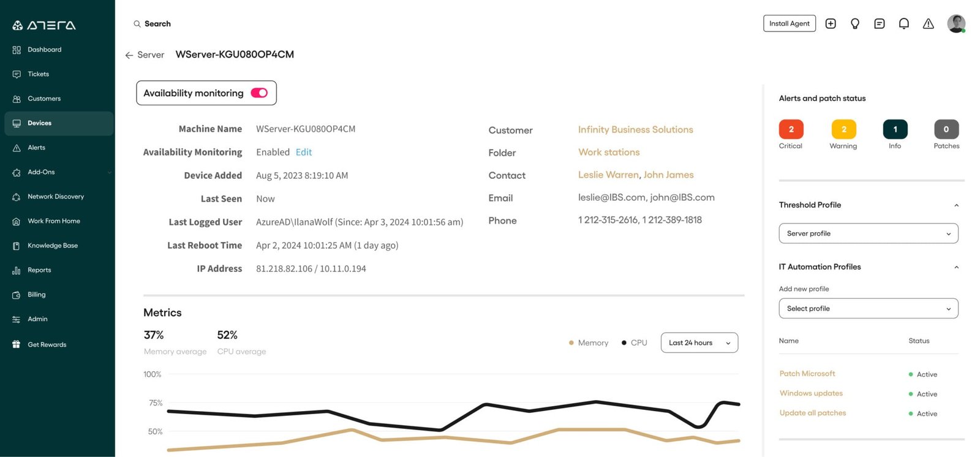Image resolution: width=980 pixels, height=457 pixels.
Task: Open Devices in sidebar
Action: coord(59,123)
